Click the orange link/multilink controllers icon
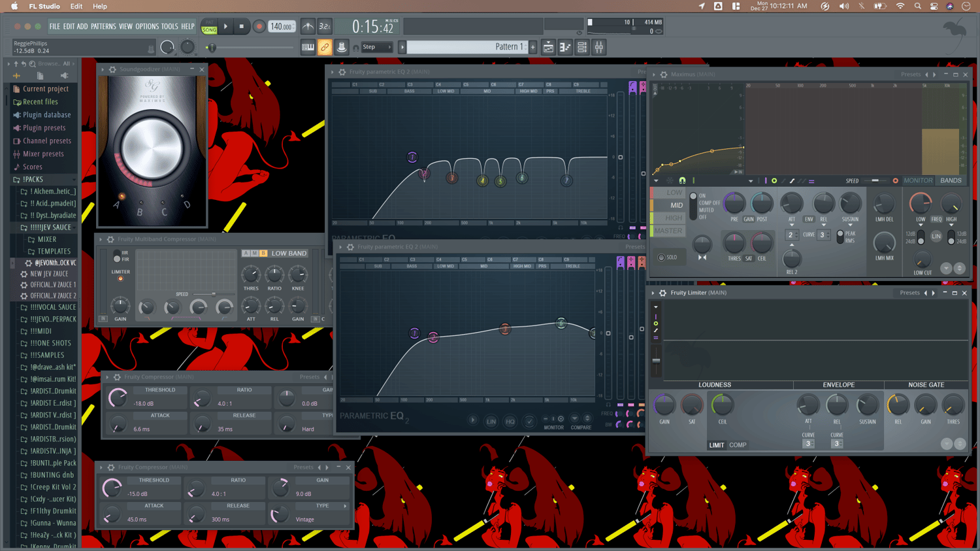The width and height of the screenshot is (980, 551). 325,47
